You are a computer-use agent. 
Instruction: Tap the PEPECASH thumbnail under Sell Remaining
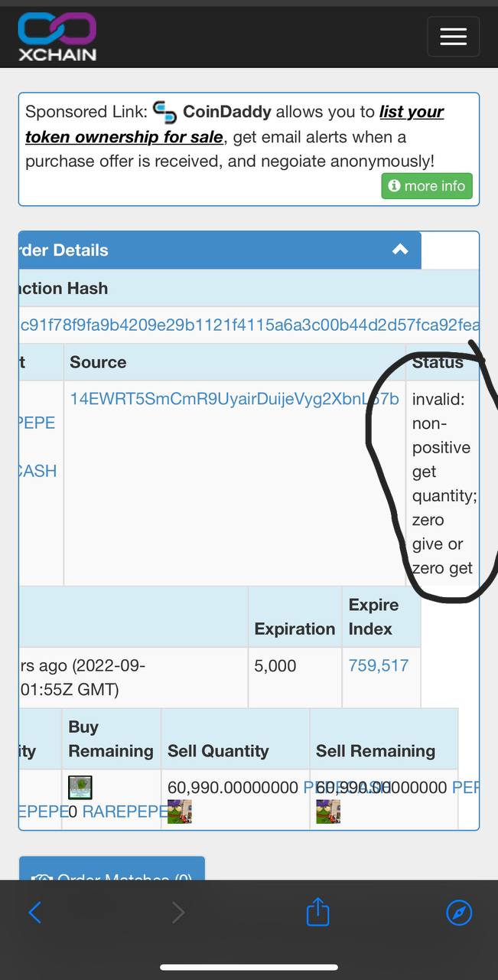pos(328,812)
